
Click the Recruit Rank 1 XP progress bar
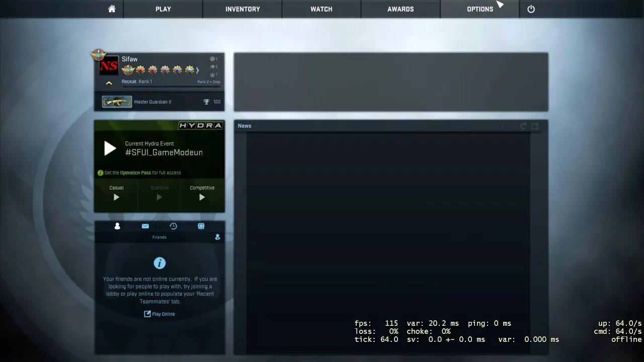[x=171, y=86]
